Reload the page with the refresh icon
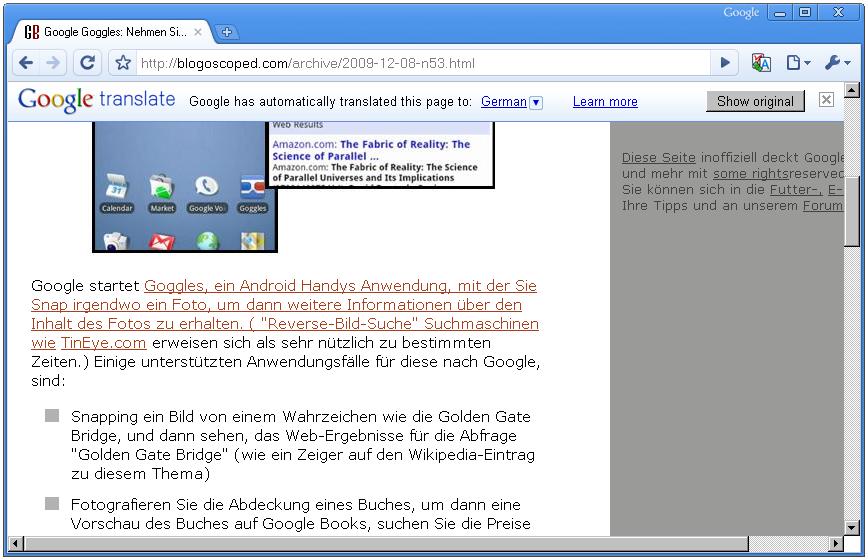Image resolution: width=868 pixels, height=560 pixels. click(87, 63)
